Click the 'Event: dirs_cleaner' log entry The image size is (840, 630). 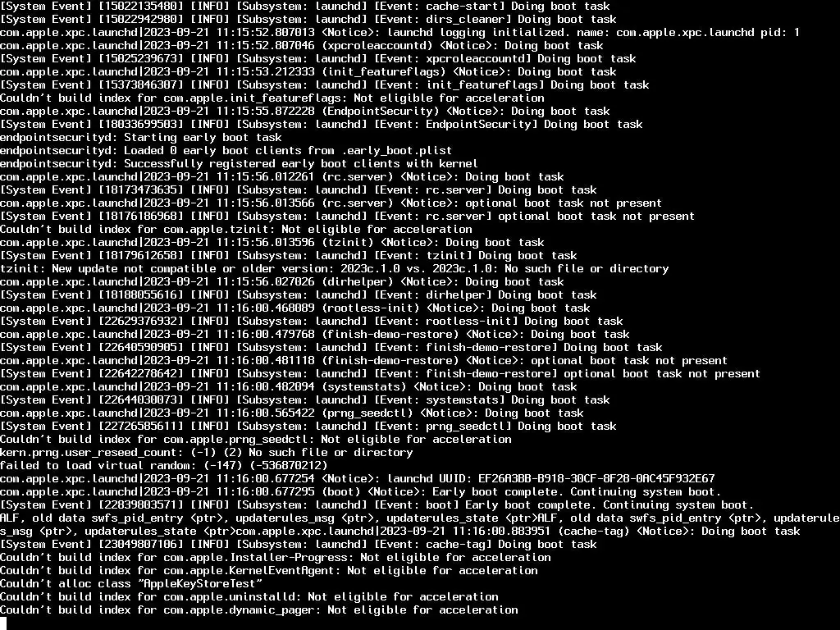click(308, 20)
